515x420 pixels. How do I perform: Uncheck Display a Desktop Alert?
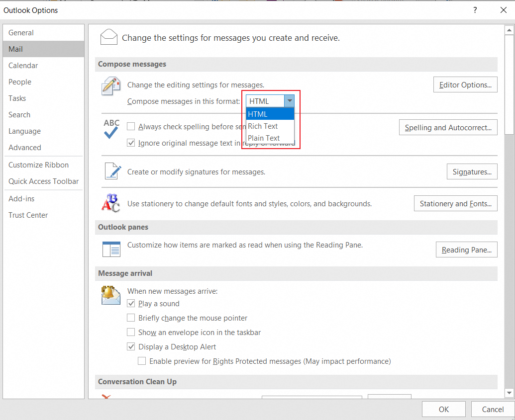(131, 346)
